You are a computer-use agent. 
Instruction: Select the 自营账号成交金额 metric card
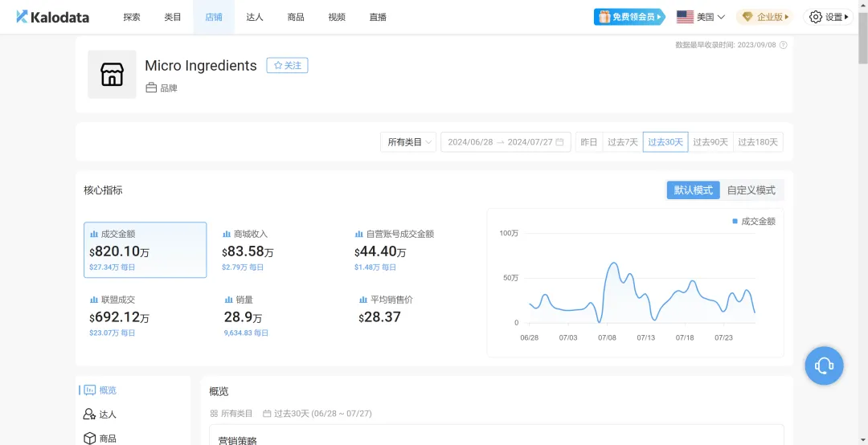coord(410,250)
